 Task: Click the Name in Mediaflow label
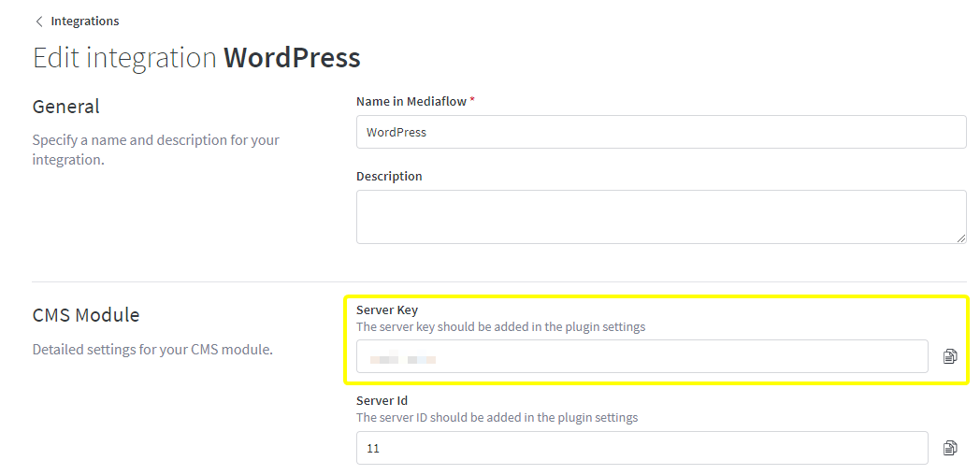411,101
